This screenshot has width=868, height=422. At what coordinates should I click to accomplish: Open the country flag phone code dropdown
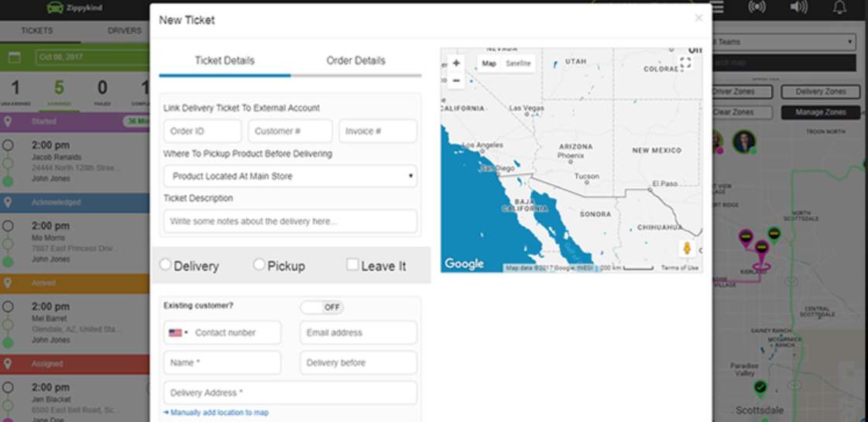click(x=178, y=333)
